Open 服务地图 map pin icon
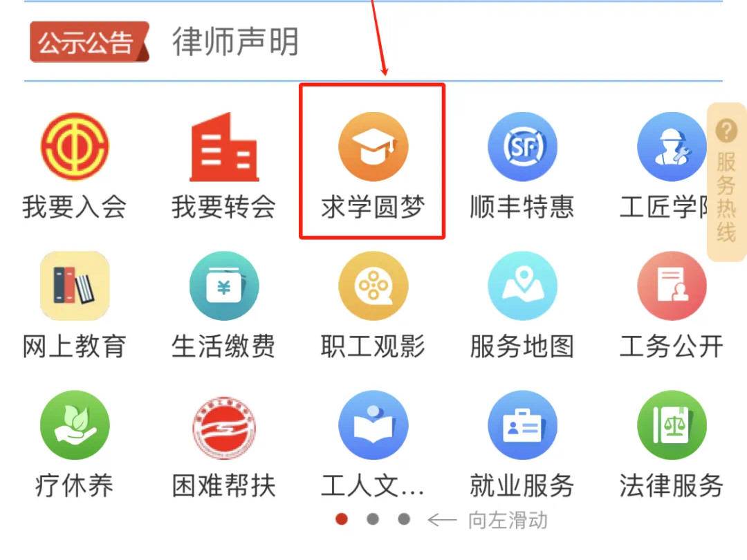Image resolution: width=747 pixels, height=560 pixels. 523,286
